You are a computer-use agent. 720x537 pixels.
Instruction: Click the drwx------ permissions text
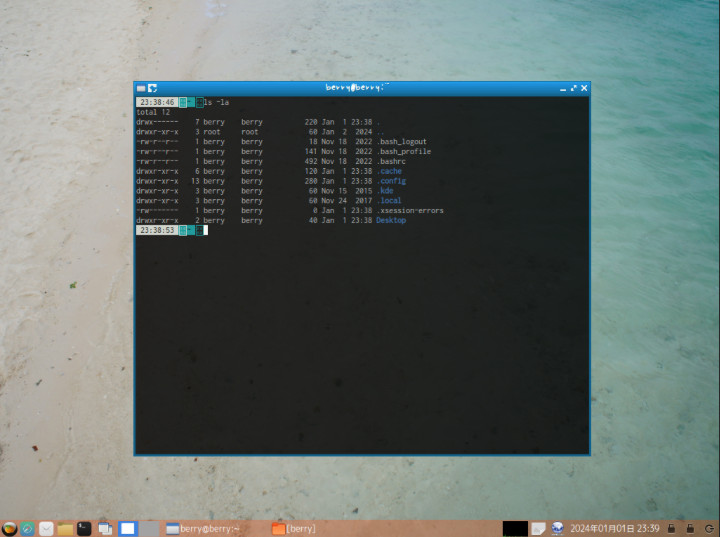click(x=158, y=122)
